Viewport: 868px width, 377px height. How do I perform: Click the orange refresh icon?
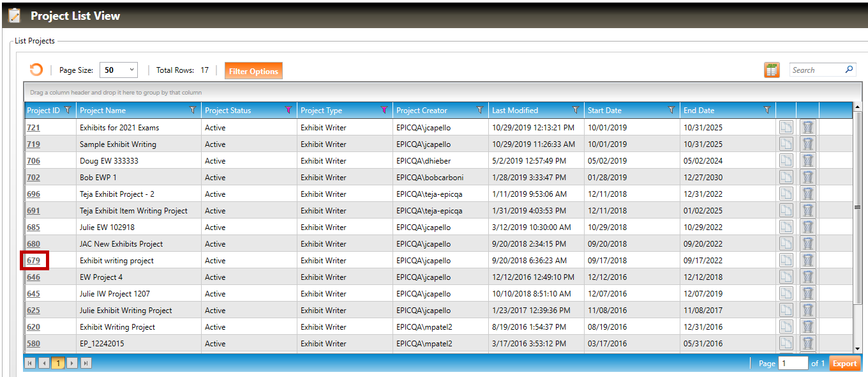(36, 70)
